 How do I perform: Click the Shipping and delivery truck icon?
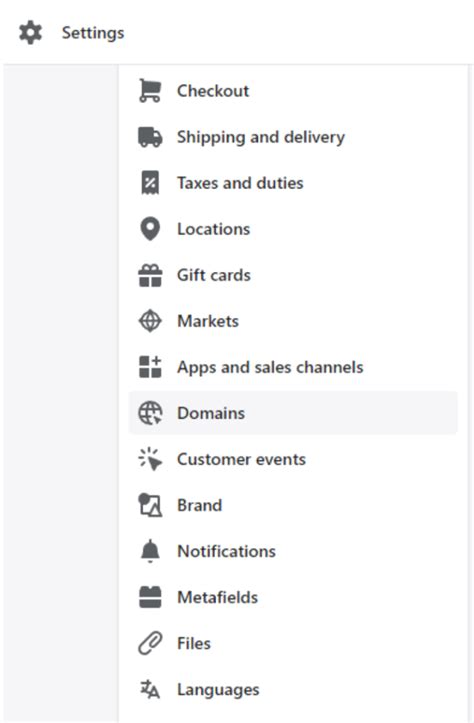click(x=150, y=137)
